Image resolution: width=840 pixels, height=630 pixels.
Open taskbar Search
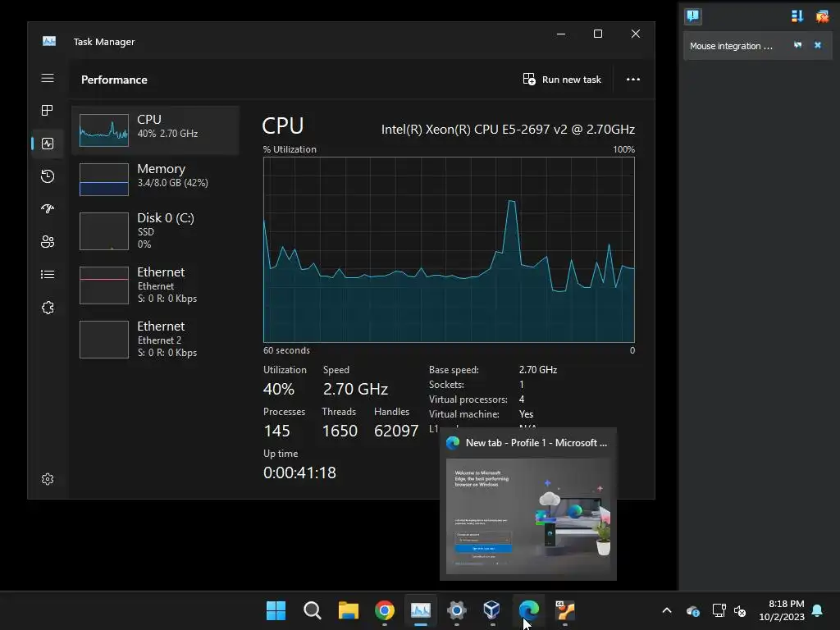coord(313,610)
